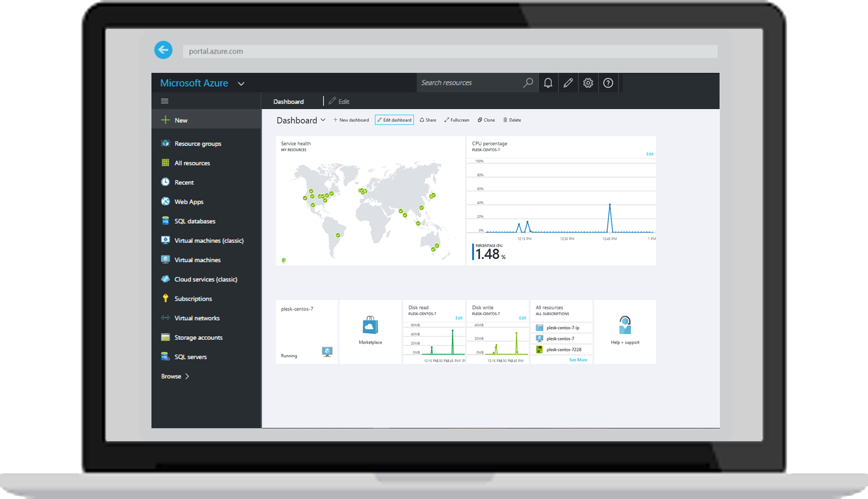This screenshot has height=499, width=868.
Task: Click Share in dashboard toolbar
Action: coord(428,120)
